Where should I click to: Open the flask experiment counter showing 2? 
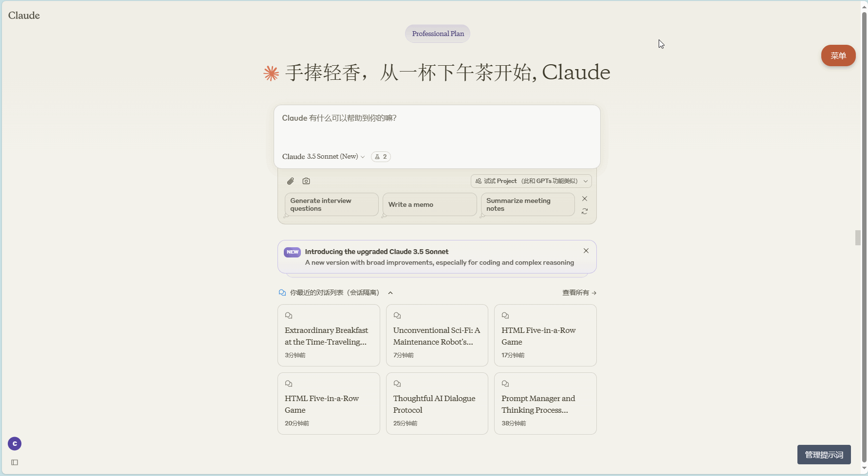click(381, 156)
